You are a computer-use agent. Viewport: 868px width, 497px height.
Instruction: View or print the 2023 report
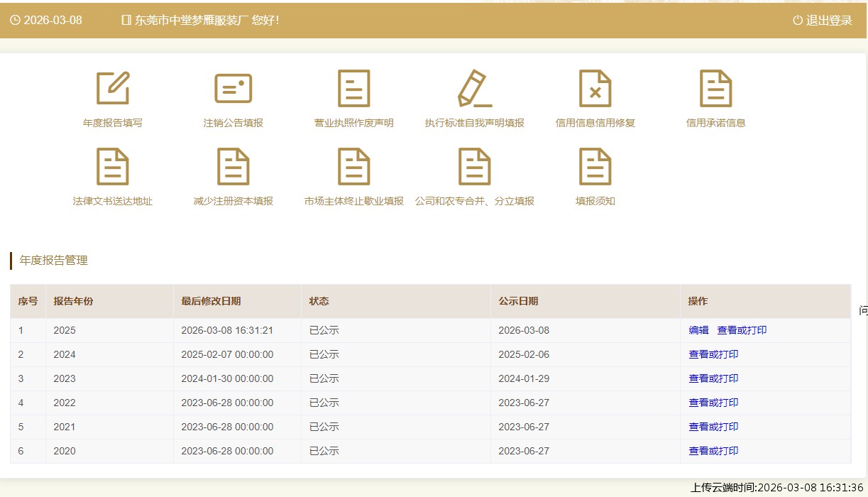[x=713, y=378]
